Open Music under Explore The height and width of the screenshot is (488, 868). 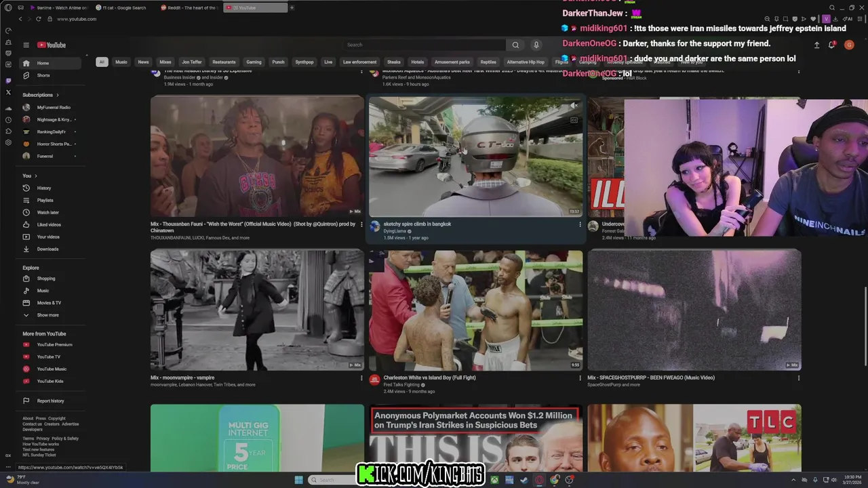(50, 291)
